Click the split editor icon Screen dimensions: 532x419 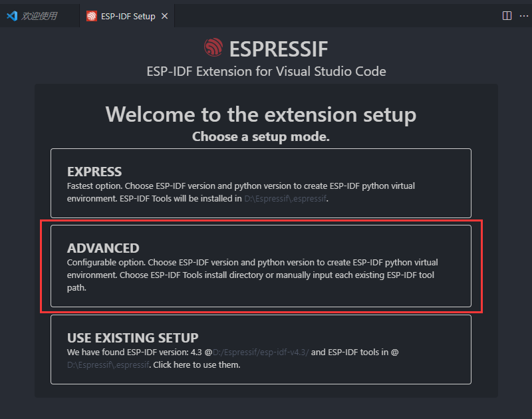507,15
